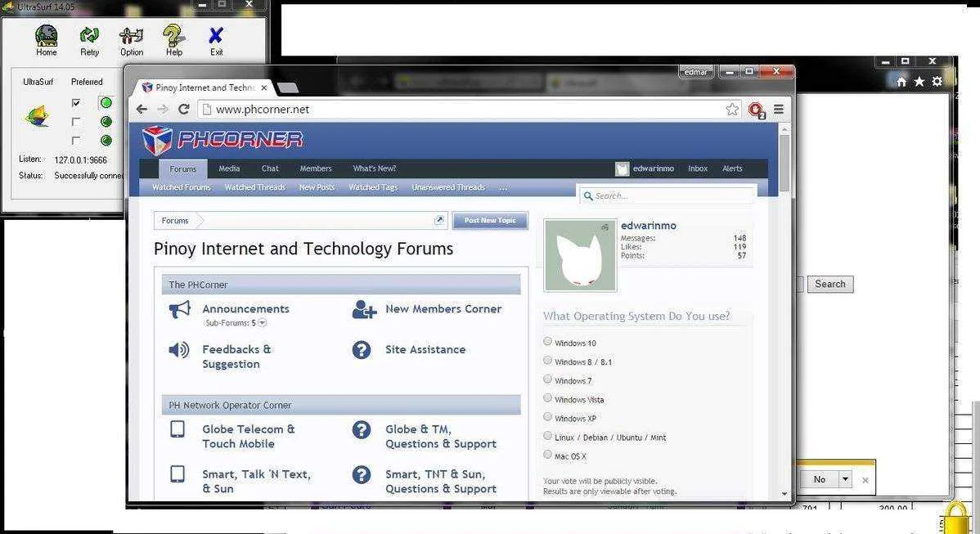The width and height of the screenshot is (980, 534).
Task: Click the Globe Telecom tablet icon
Action: (x=178, y=429)
